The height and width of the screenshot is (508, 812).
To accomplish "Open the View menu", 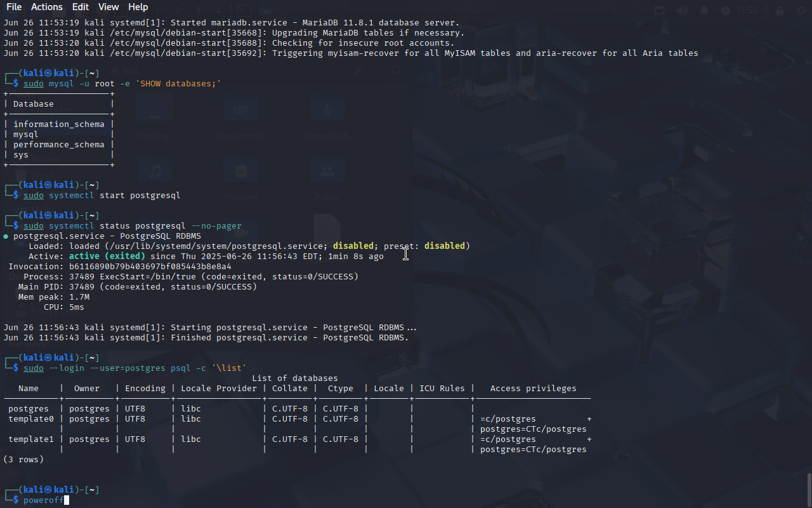I will click(x=108, y=7).
